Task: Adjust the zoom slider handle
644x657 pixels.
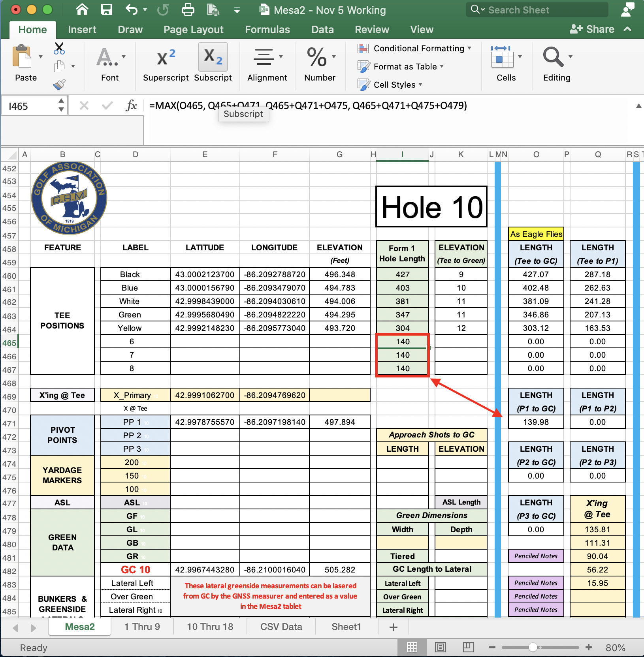Action: 533,648
